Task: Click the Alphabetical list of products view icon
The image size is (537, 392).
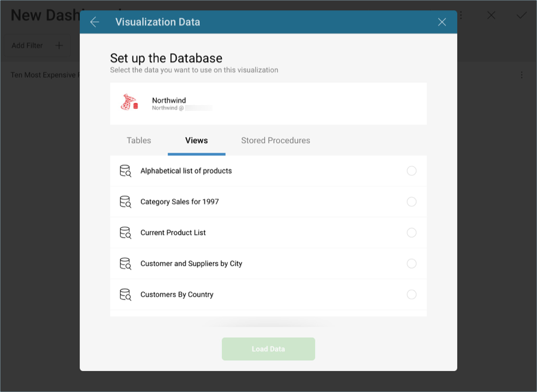Action: click(125, 171)
